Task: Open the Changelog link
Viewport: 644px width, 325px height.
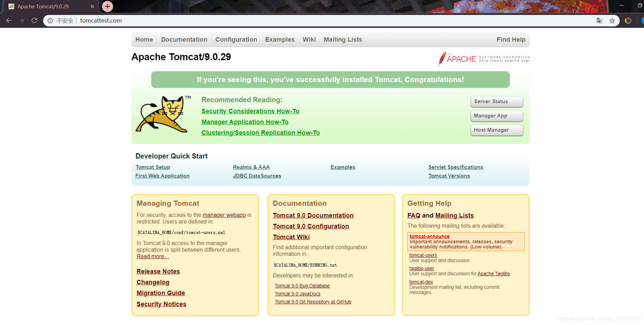Action: click(153, 282)
